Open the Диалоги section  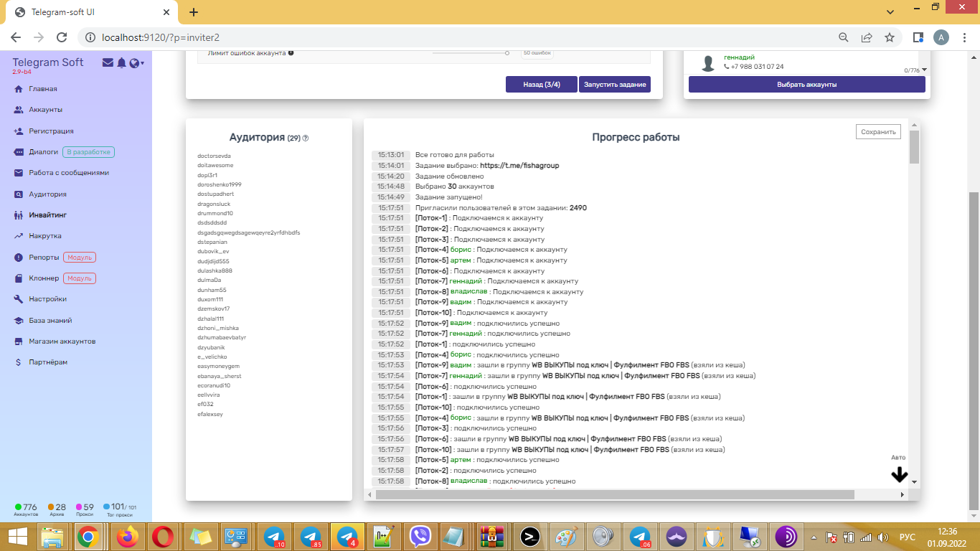tap(43, 152)
